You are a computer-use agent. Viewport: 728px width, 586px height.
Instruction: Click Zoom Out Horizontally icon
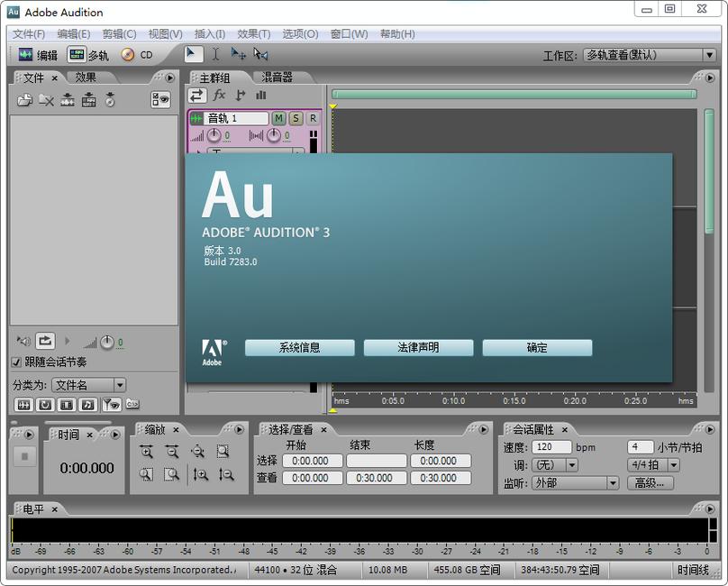[x=172, y=452]
